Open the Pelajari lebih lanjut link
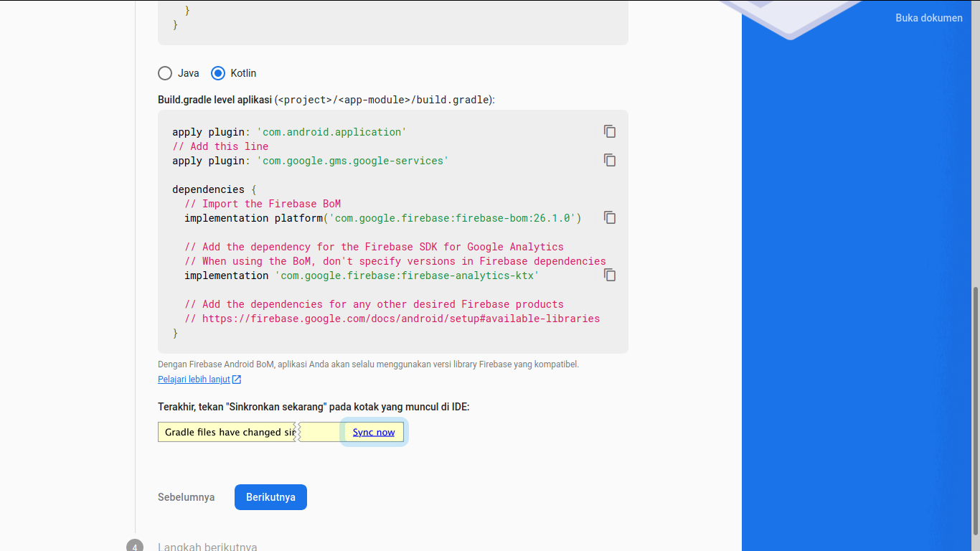Image resolution: width=980 pixels, height=551 pixels. (x=194, y=379)
